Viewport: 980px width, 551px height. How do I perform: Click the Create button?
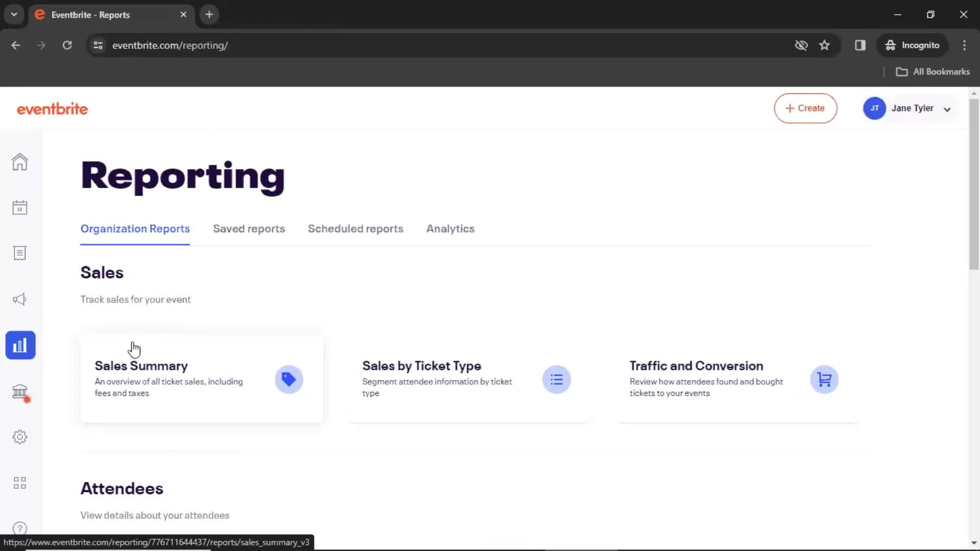[805, 108]
